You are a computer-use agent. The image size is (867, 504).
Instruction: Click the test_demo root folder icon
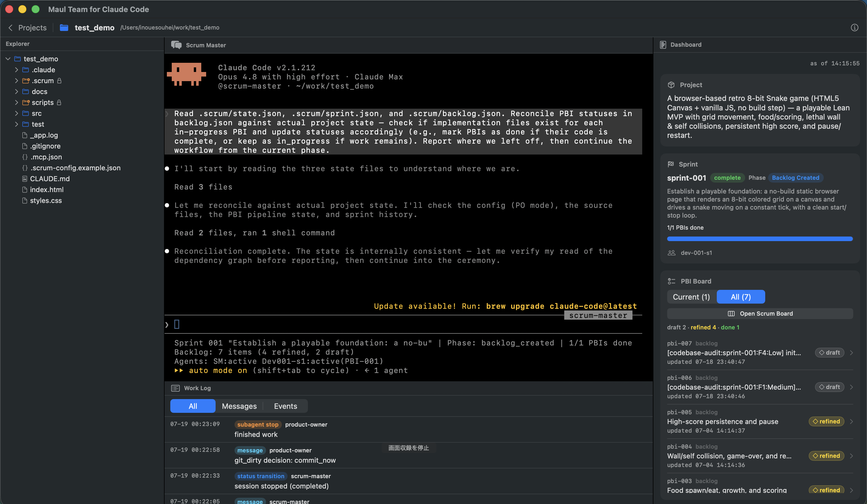click(x=17, y=59)
